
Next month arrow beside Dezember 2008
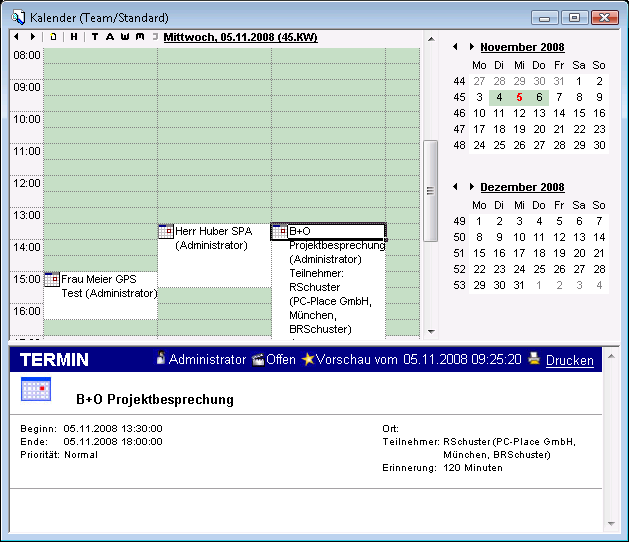(x=472, y=187)
